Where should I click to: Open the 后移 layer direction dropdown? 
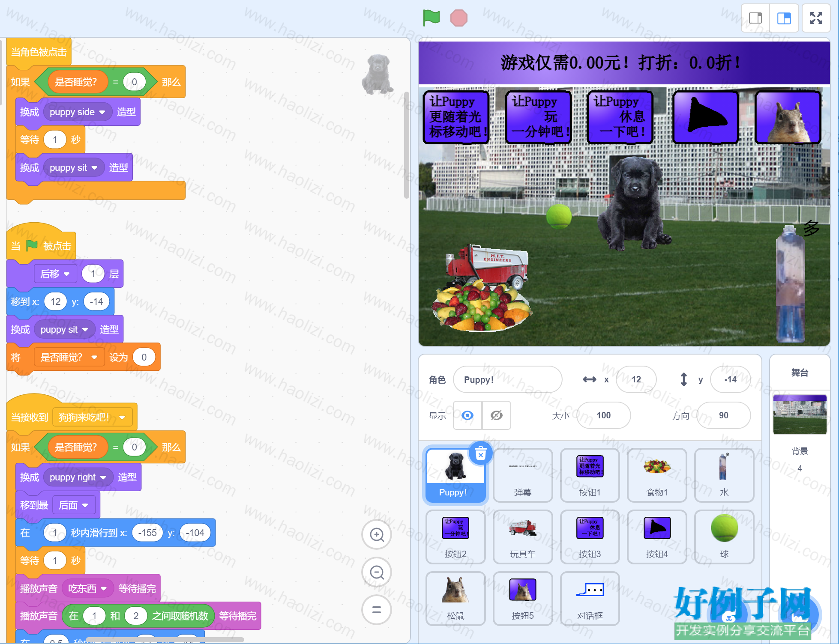55,274
